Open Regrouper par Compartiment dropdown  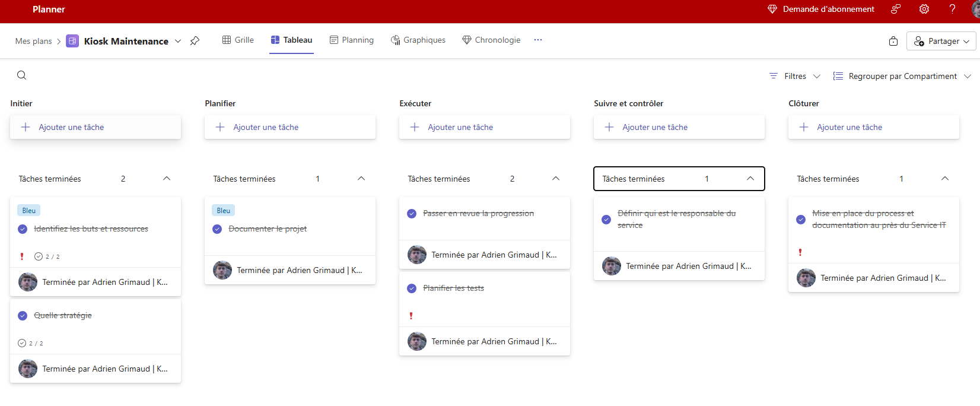[902, 76]
